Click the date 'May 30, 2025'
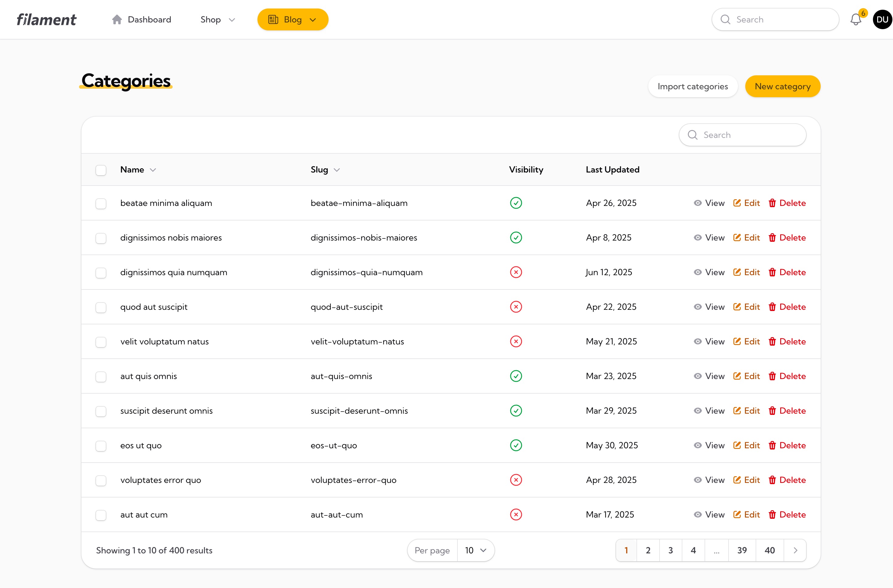This screenshot has width=893, height=588. click(612, 446)
